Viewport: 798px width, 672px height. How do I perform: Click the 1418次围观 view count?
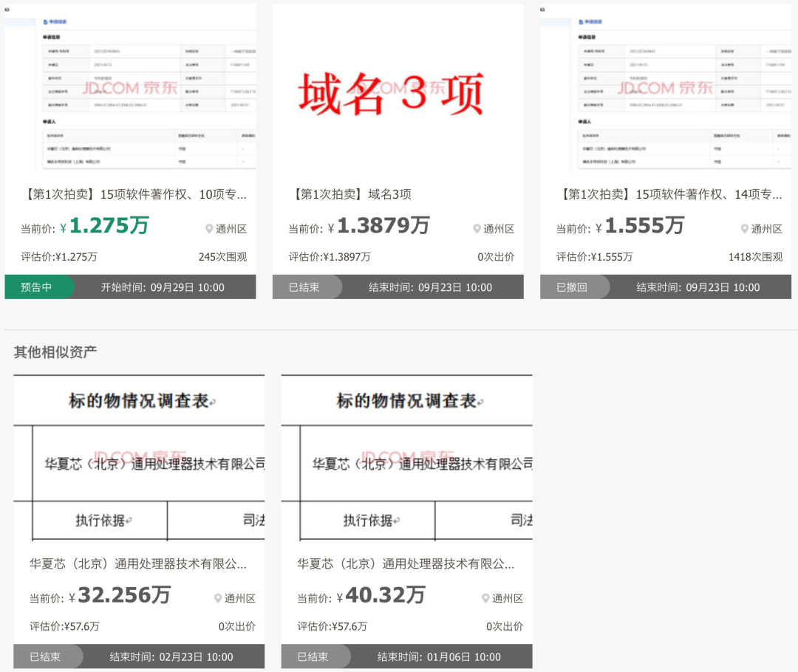pos(754,257)
